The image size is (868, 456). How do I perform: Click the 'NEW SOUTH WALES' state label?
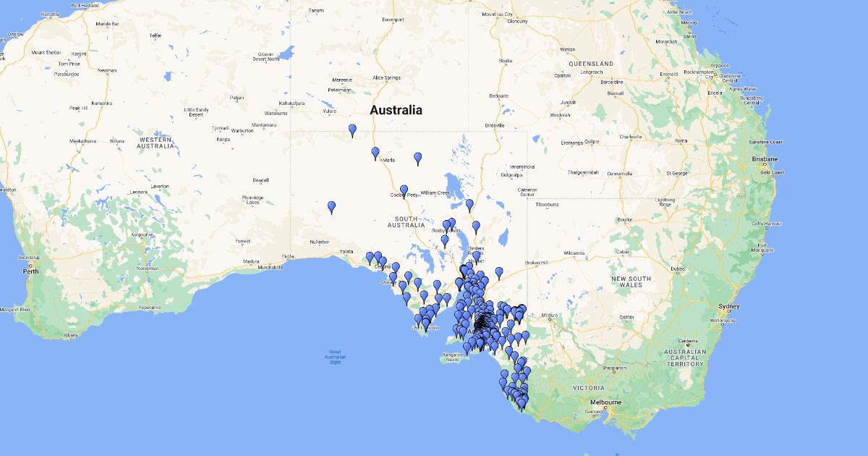tap(631, 282)
